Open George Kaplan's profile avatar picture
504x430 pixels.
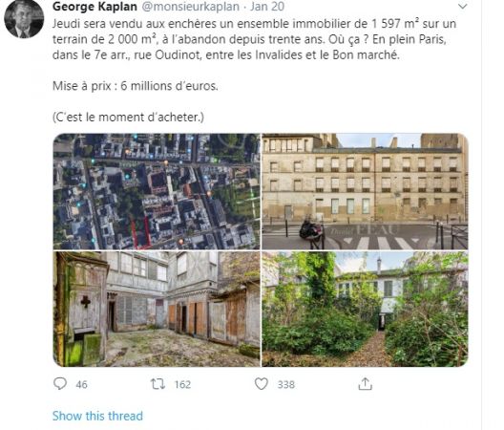[x=24, y=19]
